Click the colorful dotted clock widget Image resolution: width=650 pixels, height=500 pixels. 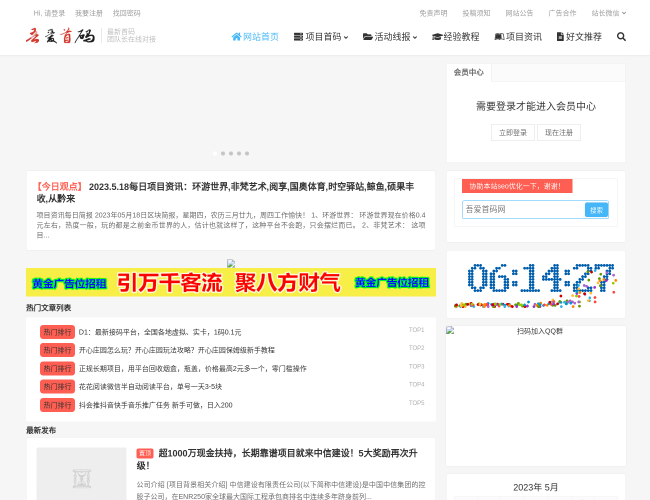pyautogui.click(x=536, y=286)
